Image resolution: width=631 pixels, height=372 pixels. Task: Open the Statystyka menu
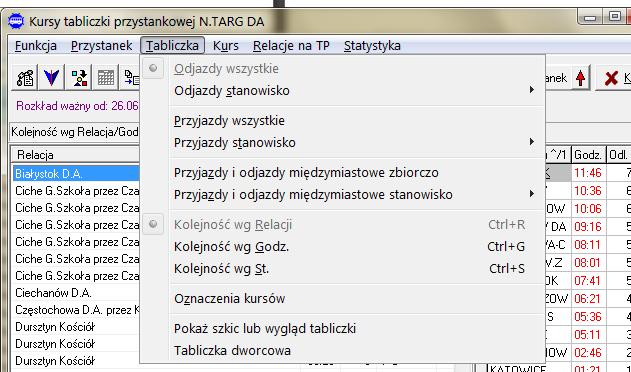point(372,45)
